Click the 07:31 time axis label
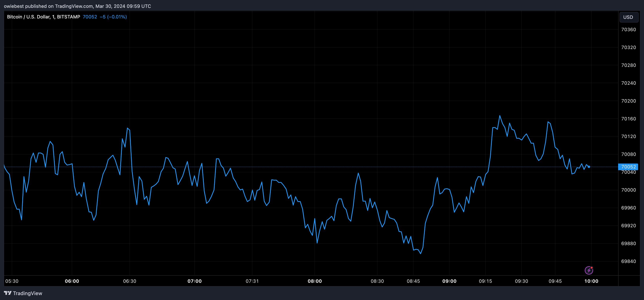The height and width of the screenshot is (300, 644). tap(252, 281)
